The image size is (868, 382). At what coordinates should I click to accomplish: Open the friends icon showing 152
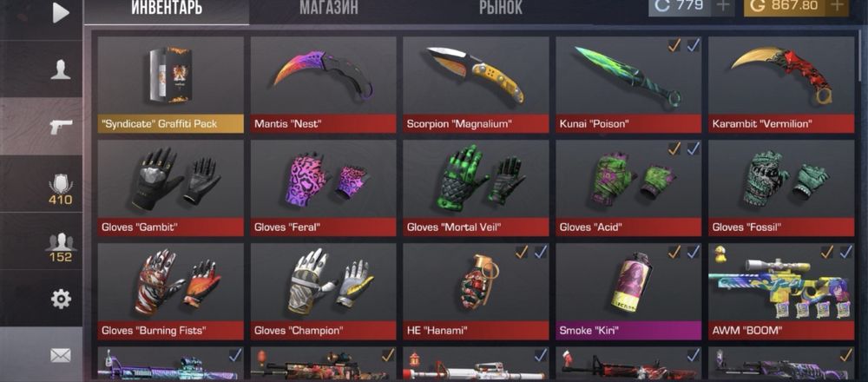[x=61, y=247]
